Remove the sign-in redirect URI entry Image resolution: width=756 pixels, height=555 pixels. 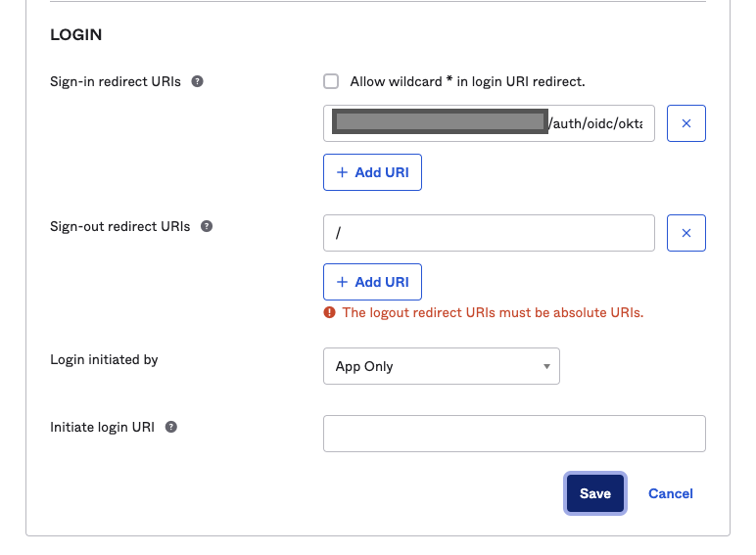point(686,123)
